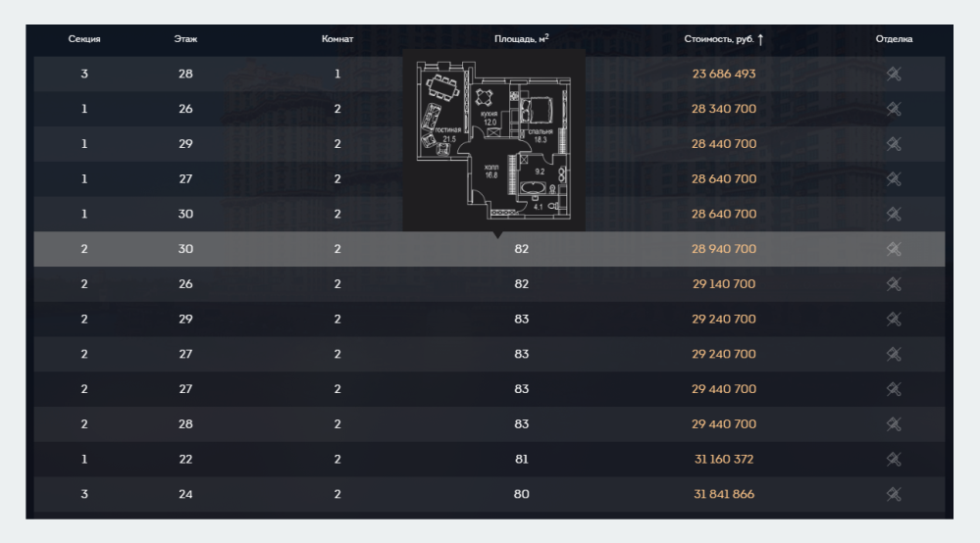Sort by the Комнат column header
The width and height of the screenshot is (980, 543).
pyautogui.click(x=337, y=38)
